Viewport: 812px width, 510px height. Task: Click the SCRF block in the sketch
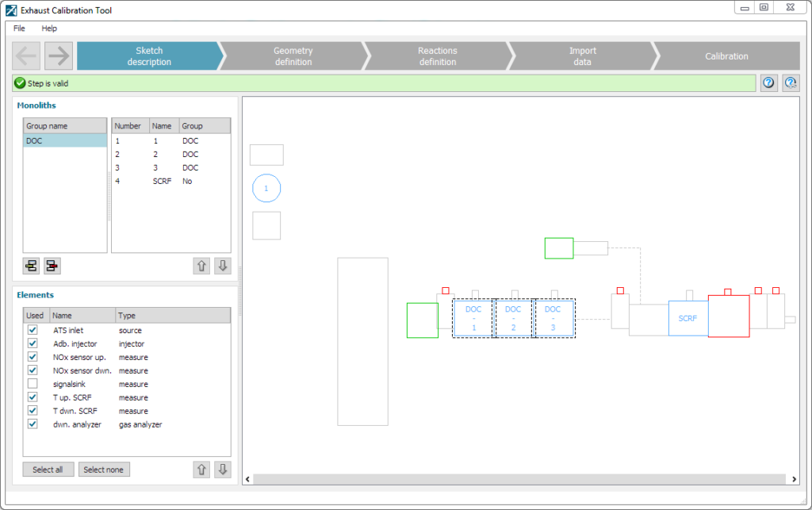[688, 318]
